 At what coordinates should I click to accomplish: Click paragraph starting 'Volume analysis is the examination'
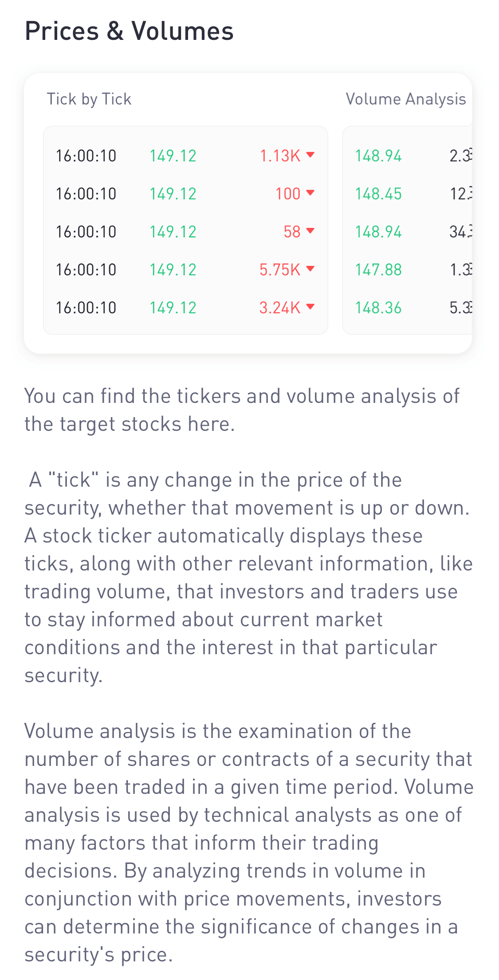point(249,843)
